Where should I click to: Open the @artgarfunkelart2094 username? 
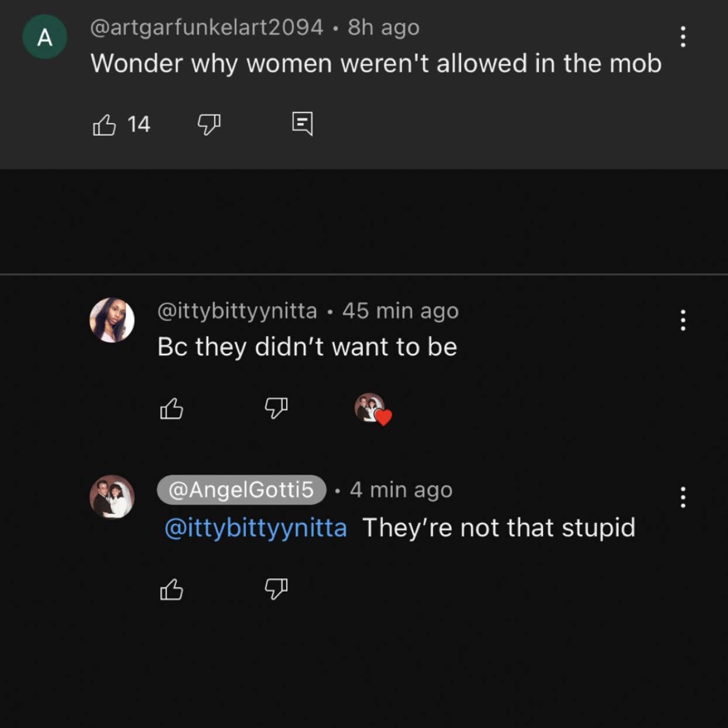coord(207,27)
